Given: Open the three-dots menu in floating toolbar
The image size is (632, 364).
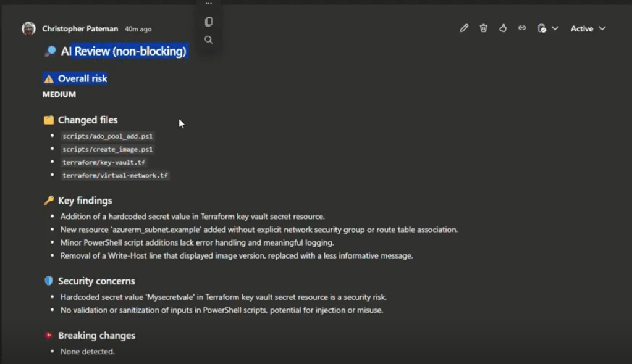Looking at the screenshot, I should click(209, 4).
